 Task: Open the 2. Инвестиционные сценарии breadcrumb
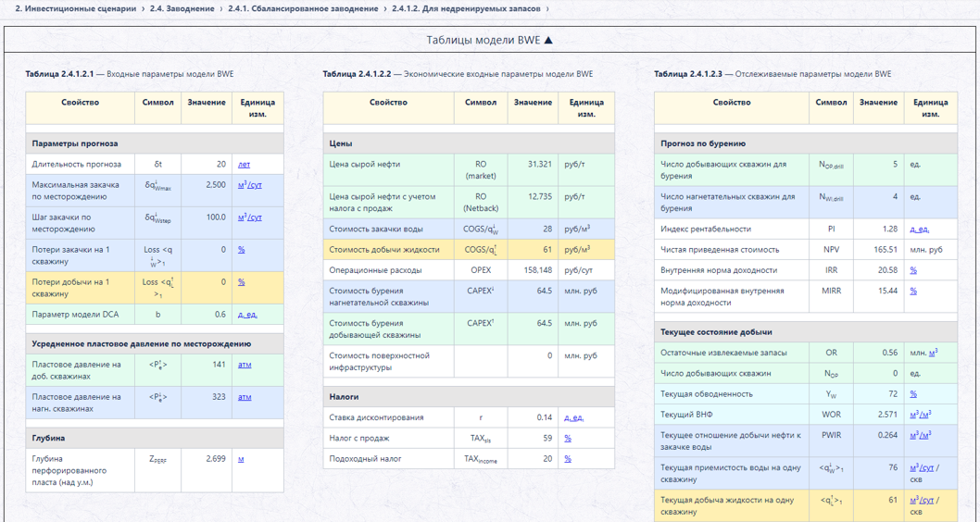[75, 8]
